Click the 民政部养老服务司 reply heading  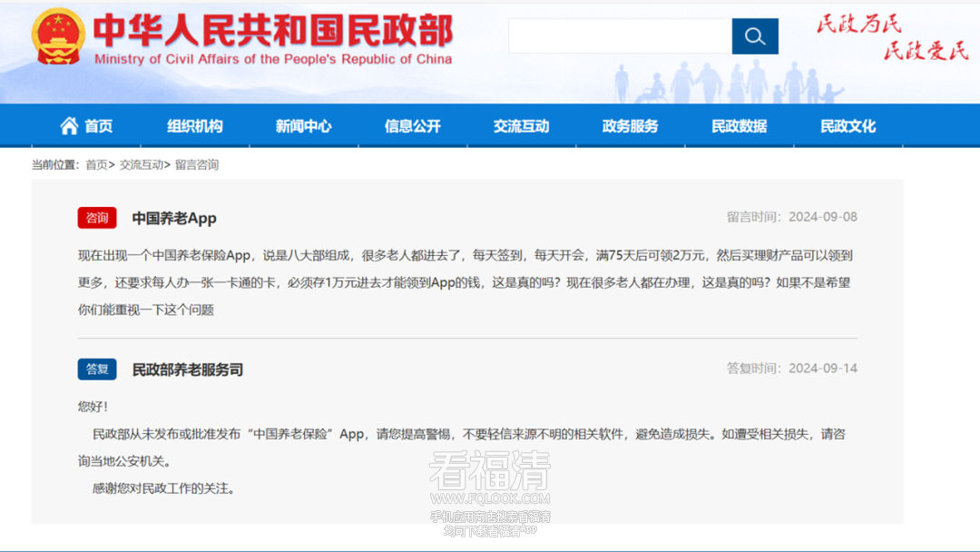coord(188,370)
